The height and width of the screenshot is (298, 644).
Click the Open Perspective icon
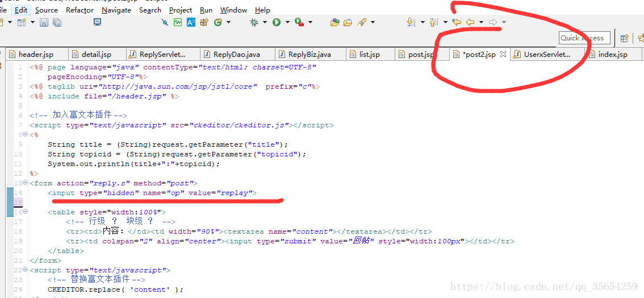[624, 38]
